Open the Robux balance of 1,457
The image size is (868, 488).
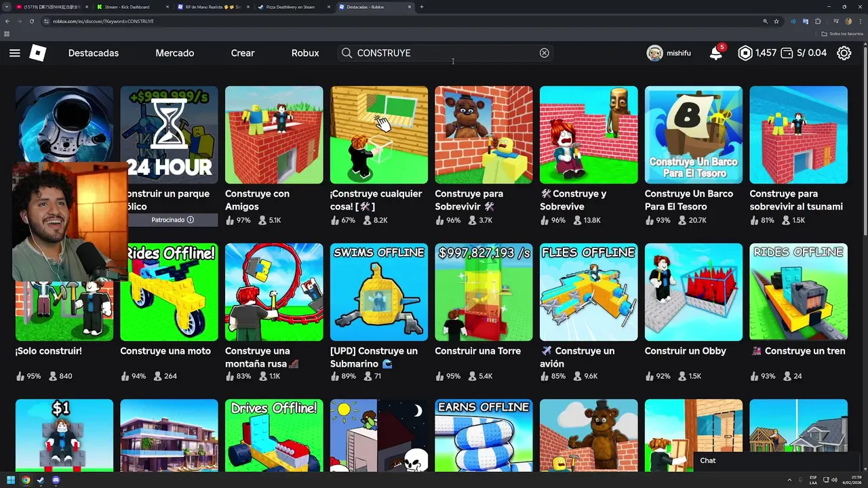coord(757,53)
